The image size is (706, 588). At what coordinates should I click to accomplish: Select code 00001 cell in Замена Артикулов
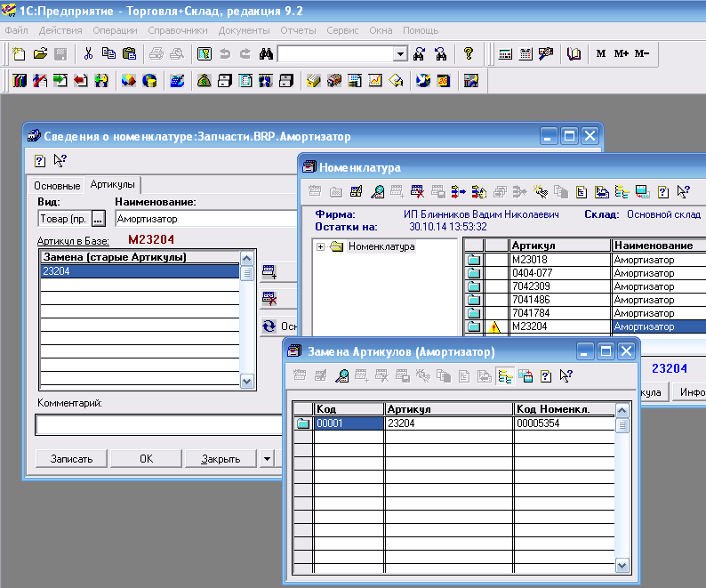pos(349,423)
